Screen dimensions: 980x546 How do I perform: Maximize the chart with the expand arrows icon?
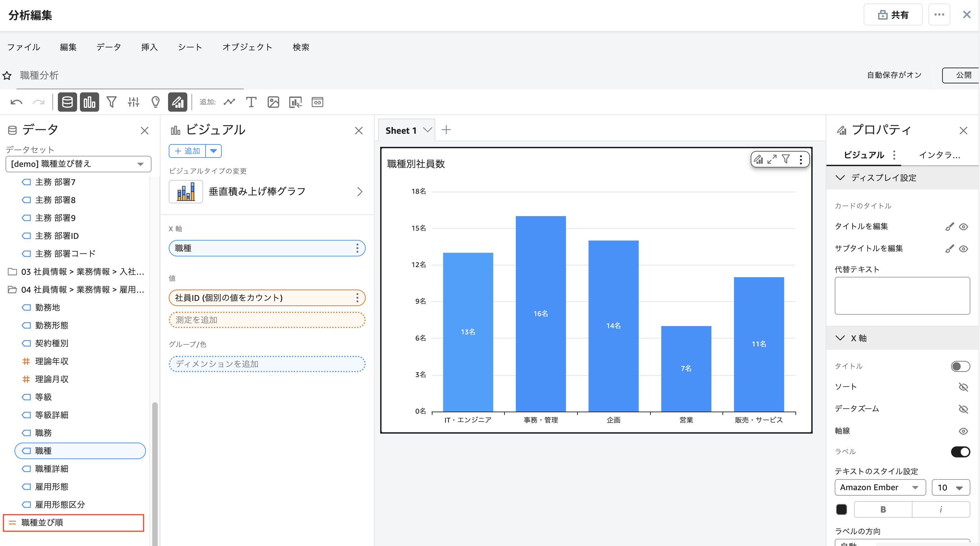pos(772,159)
